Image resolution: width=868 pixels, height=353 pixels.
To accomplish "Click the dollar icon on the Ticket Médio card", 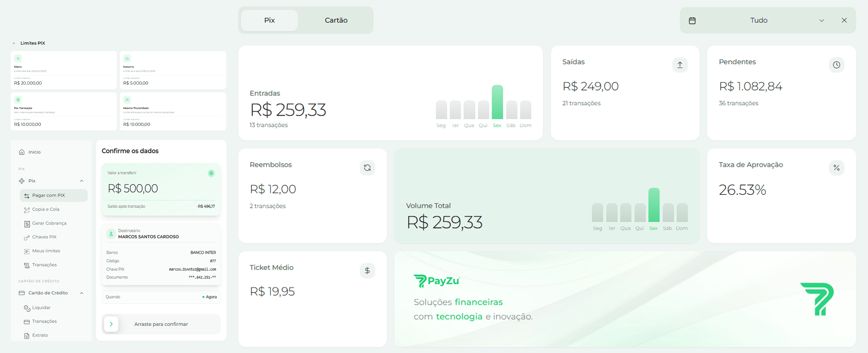I will pos(368,270).
